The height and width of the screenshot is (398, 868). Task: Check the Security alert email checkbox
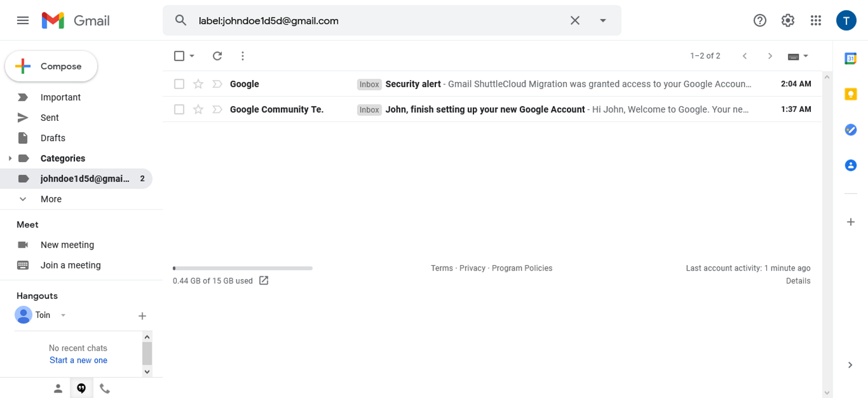pos(179,84)
